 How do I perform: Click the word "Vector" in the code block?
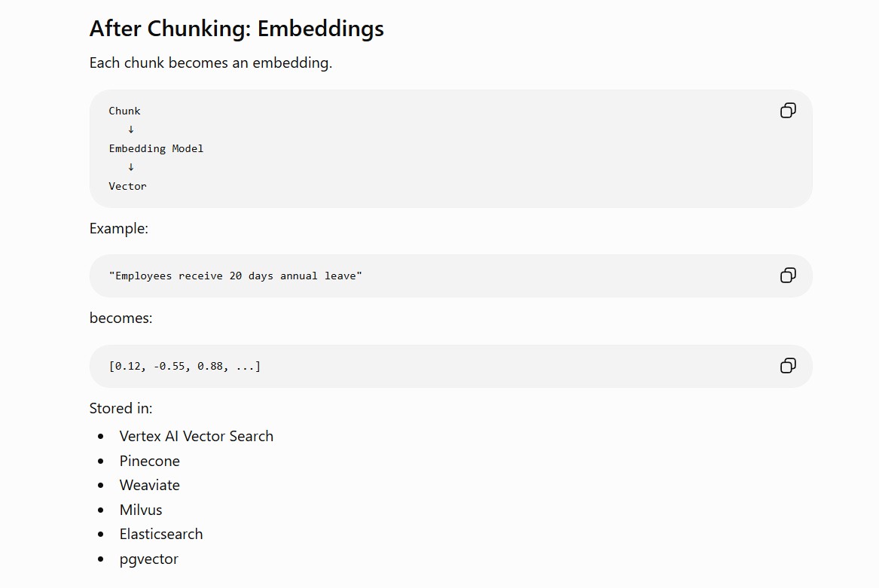coord(127,186)
